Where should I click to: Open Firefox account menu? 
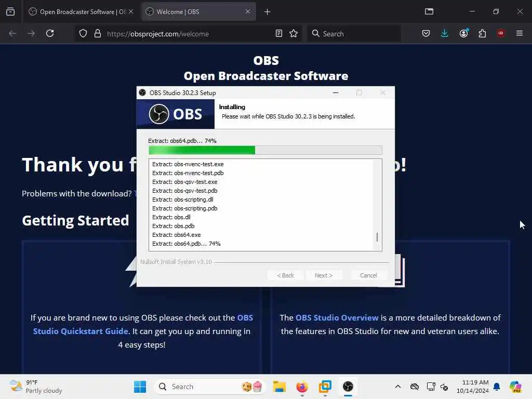pos(464,33)
